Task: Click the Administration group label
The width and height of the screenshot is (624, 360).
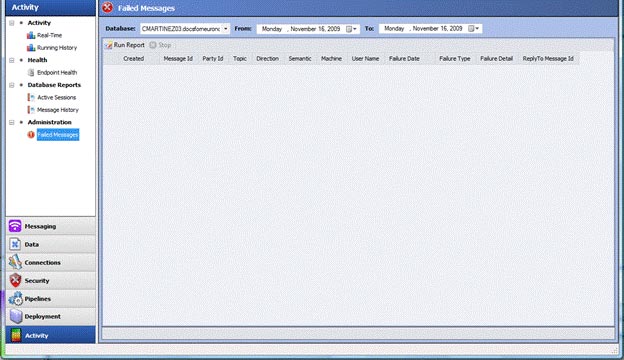Action: [x=49, y=122]
